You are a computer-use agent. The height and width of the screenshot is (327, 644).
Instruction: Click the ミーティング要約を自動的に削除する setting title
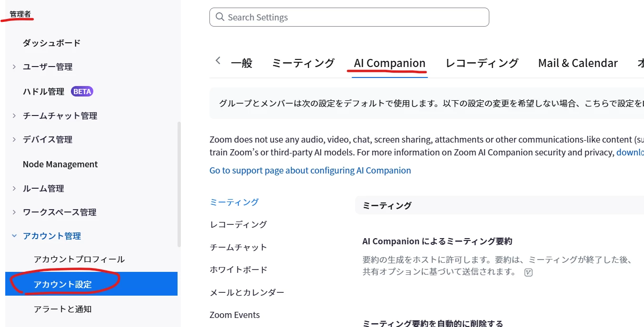tap(433, 323)
